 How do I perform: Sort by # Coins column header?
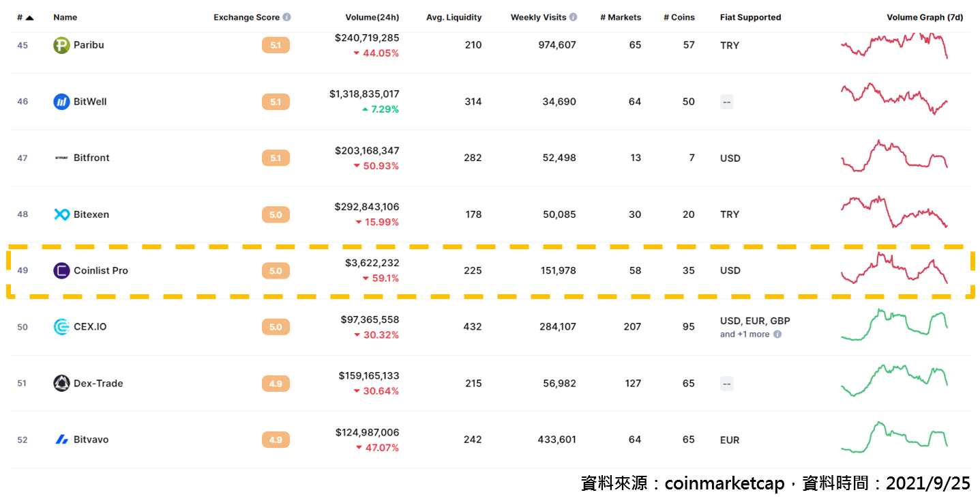click(x=679, y=17)
